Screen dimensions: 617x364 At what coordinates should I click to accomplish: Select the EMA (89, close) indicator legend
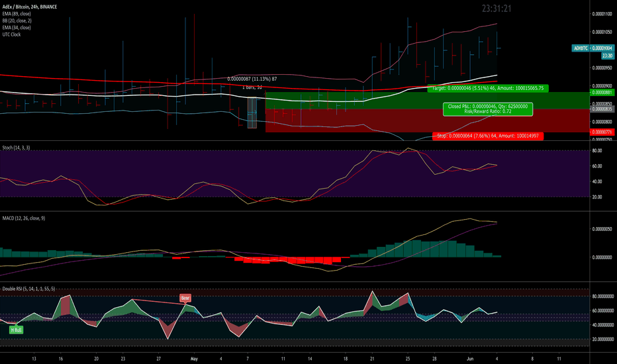click(x=17, y=14)
